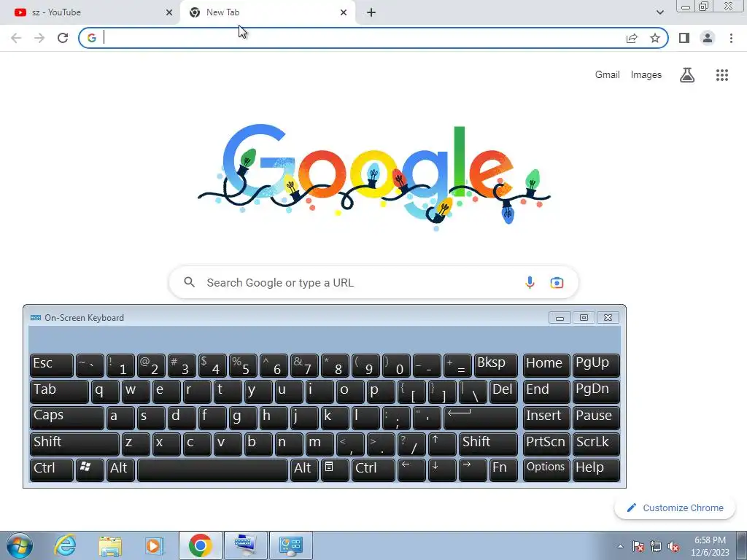
Task: Select the New Tab tab
Action: pyautogui.click(x=268, y=12)
